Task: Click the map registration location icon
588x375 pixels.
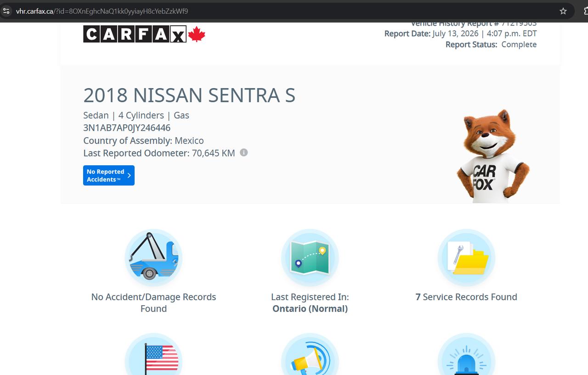Action: pos(310,258)
